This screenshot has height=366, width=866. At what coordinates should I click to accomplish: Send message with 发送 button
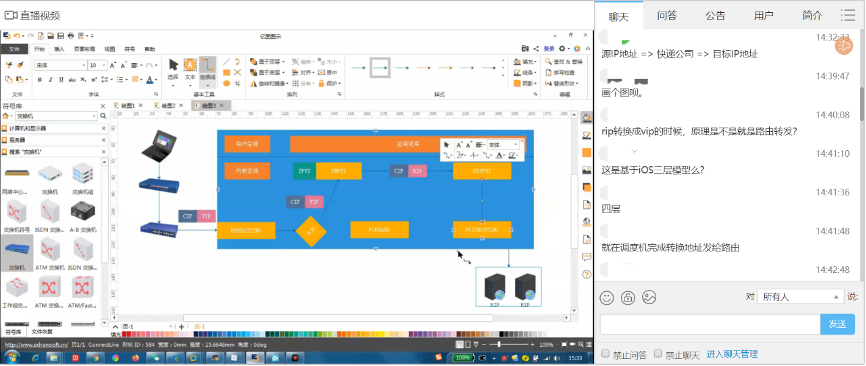pos(837,324)
